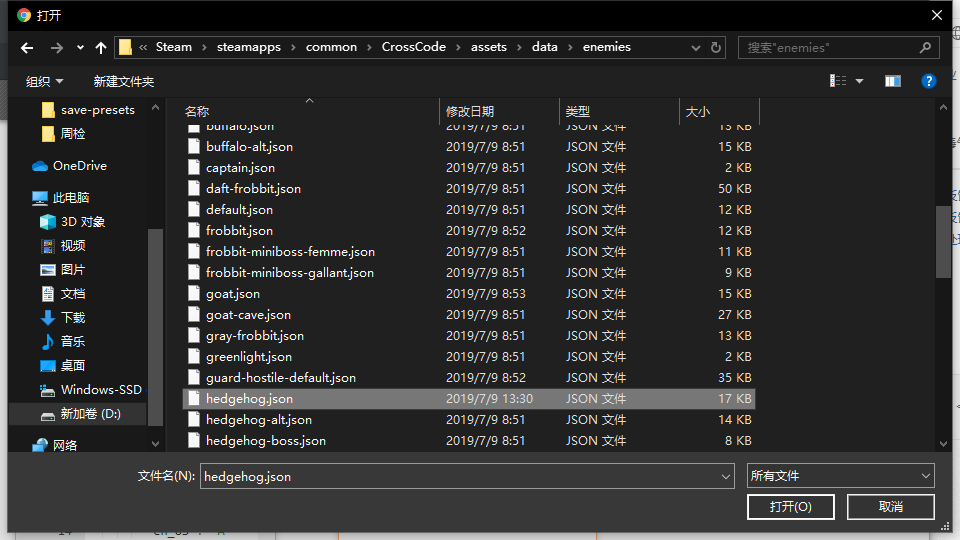Navigate to assets in breadcrumb
The width and height of the screenshot is (960, 540).
click(489, 47)
